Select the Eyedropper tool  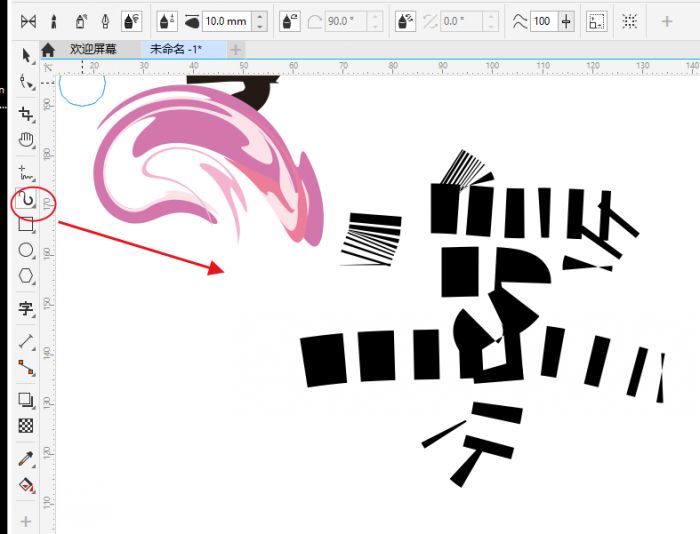[x=26, y=459]
